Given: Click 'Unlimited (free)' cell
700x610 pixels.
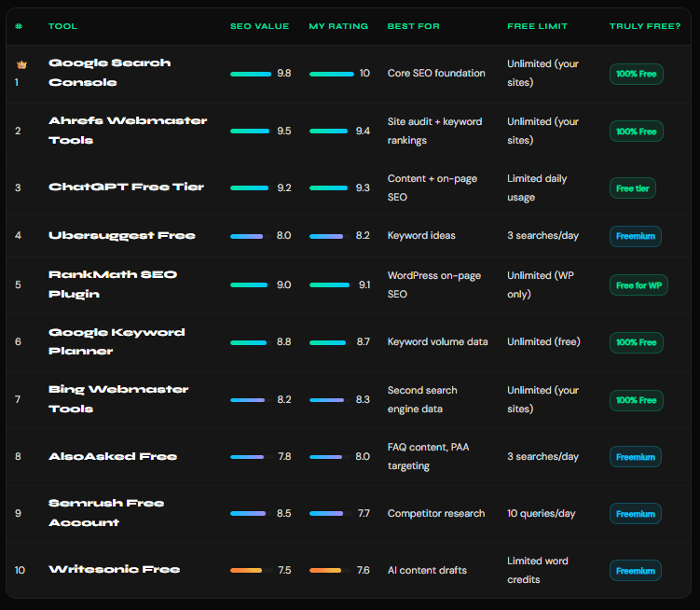Looking at the screenshot, I should pyautogui.click(x=543, y=342).
